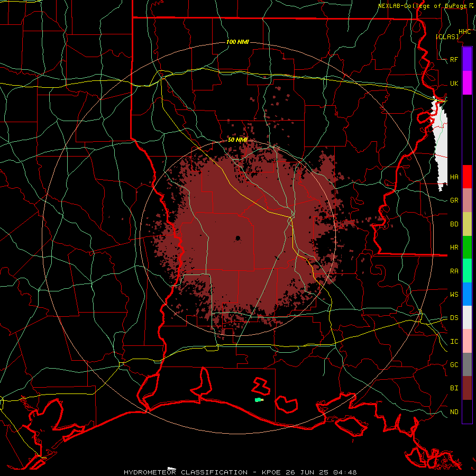Click the 'UK' legend label
Image resolution: width=476 pixels, height=476 pixels.
[454, 83]
